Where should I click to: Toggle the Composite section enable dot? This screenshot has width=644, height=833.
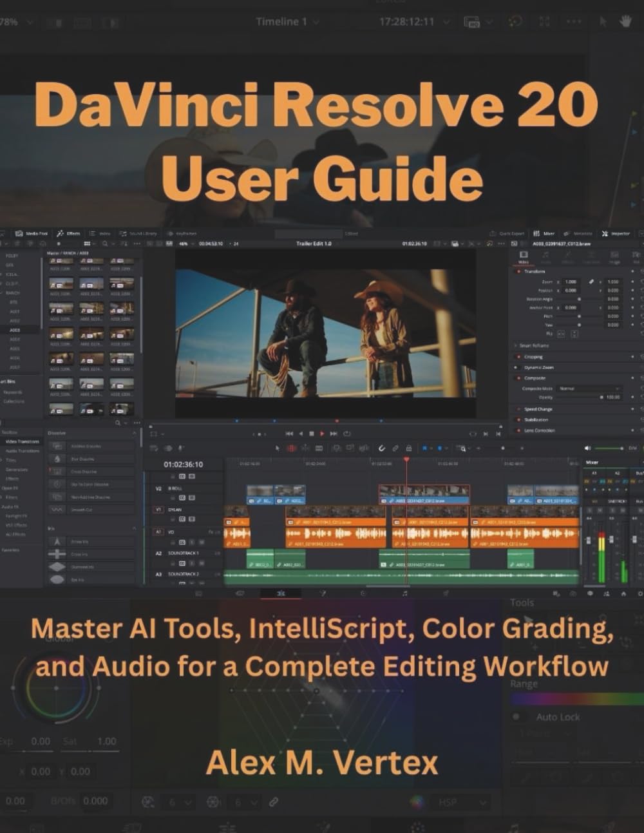click(x=519, y=378)
